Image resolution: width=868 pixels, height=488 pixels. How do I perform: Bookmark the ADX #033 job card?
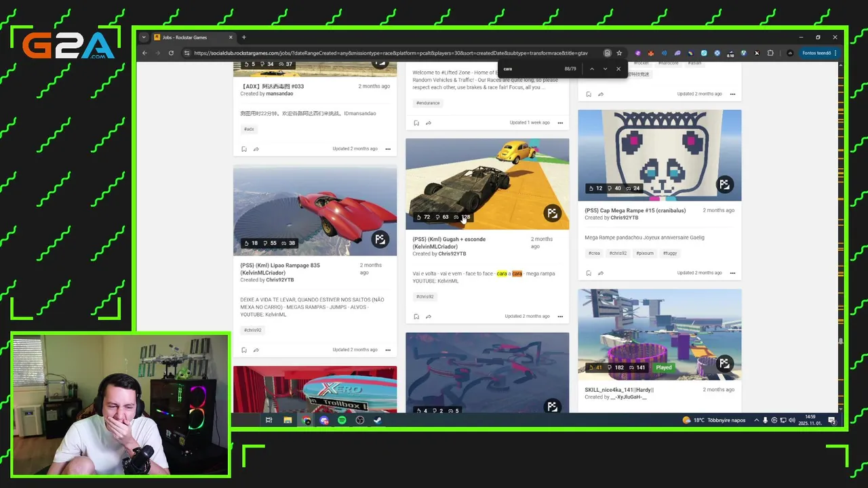(244, 149)
